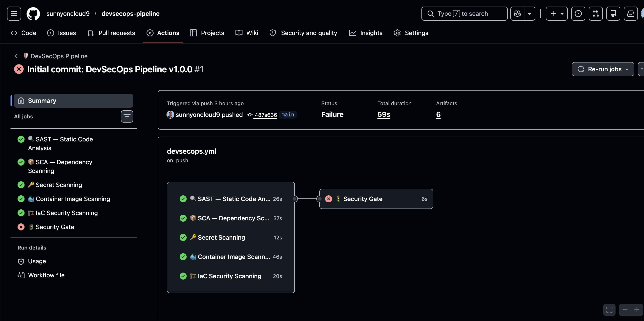The width and height of the screenshot is (644, 321).
Task: Click the commit icon before 487a636
Action: (x=249, y=115)
